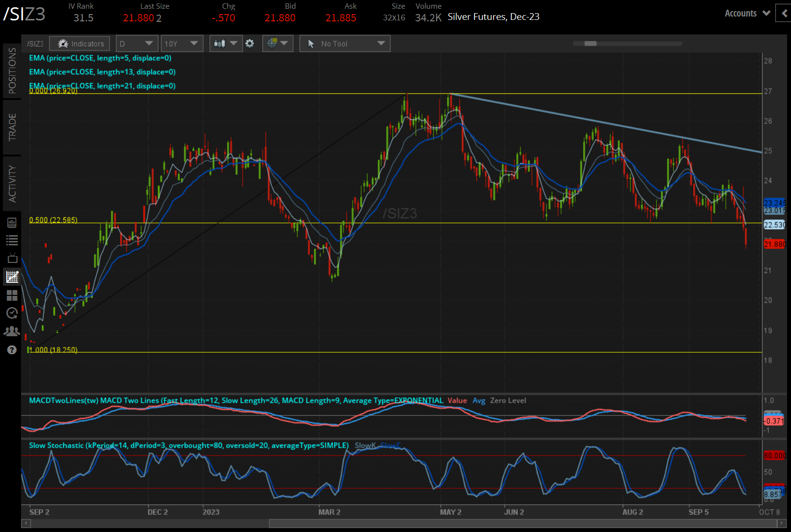Viewport: 791px width, 532px height.
Task: Click the TV live news sidebar icon
Action: [x=12, y=258]
